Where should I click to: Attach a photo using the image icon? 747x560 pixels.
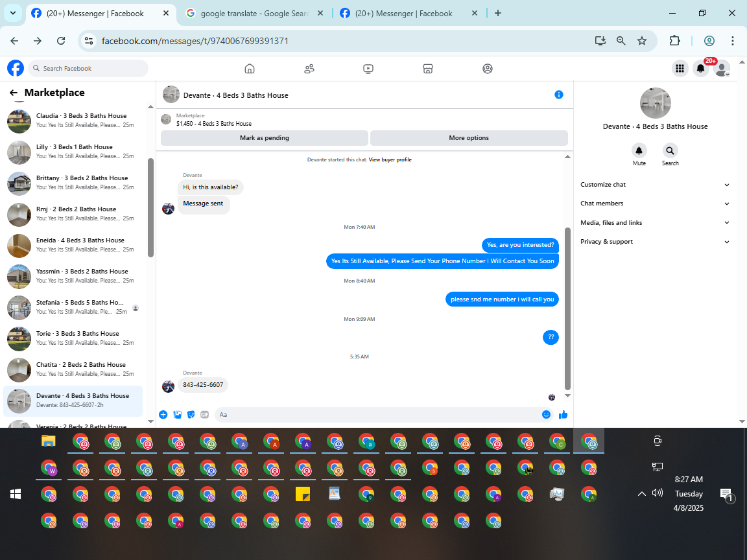(x=177, y=415)
